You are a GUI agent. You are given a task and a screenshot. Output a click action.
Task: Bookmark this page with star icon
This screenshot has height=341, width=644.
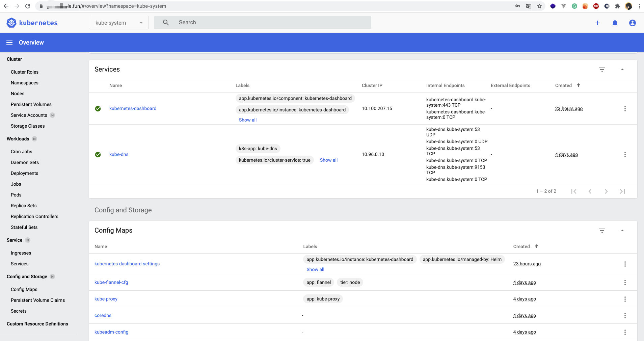[539, 6]
